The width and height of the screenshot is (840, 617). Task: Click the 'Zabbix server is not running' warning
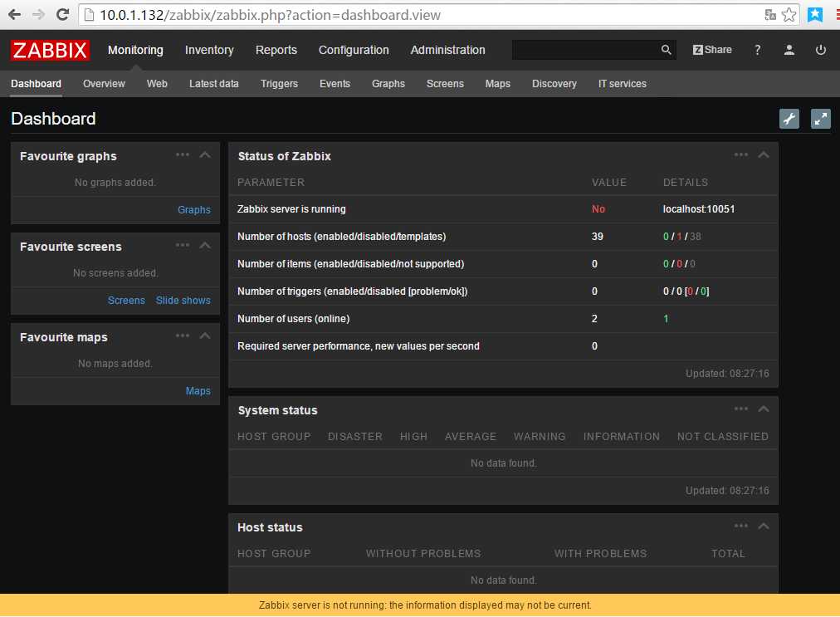pyautogui.click(x=425, y=605)
